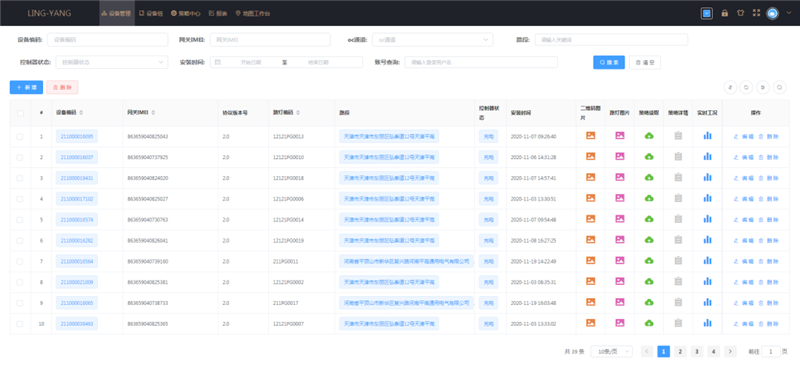
Task: Check the checkbox for row 5
Action: [20, 220]
